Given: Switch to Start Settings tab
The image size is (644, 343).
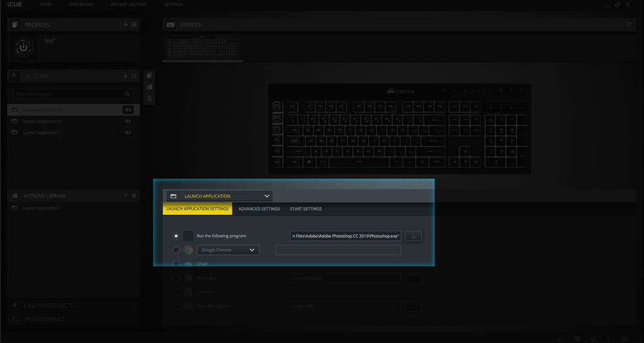Looking at the screenshot, I should (305, 209).
